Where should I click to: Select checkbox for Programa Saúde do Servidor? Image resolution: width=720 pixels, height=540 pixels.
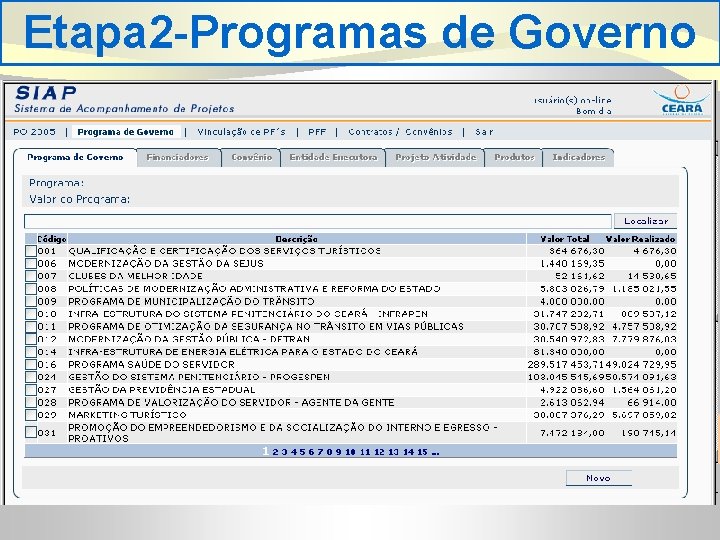pos(31,365)
